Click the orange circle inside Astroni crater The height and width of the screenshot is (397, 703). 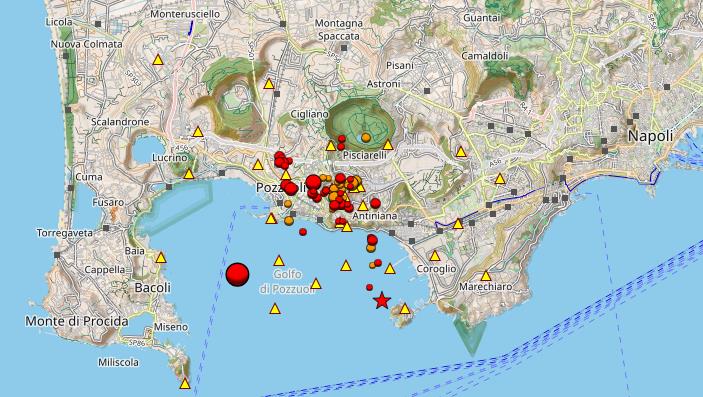click(366, 137)
